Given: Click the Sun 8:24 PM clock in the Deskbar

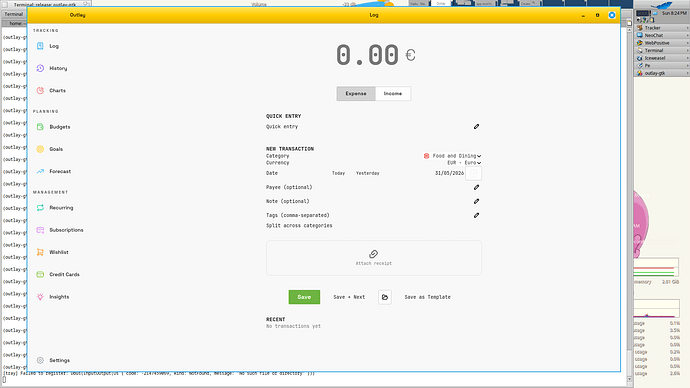Looking at the screenshot, I should (x=674, y=13).
